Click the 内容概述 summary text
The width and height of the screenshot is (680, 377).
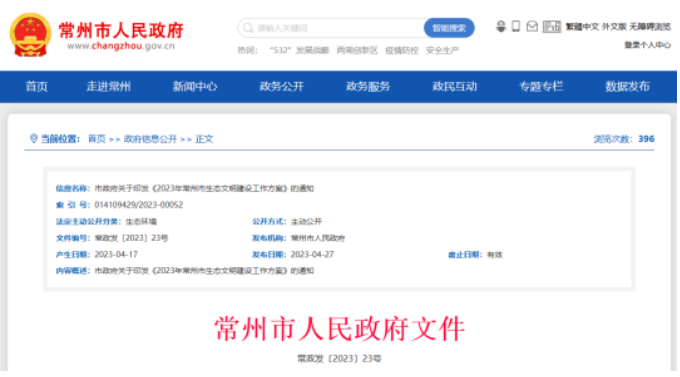tap(204, 271)
